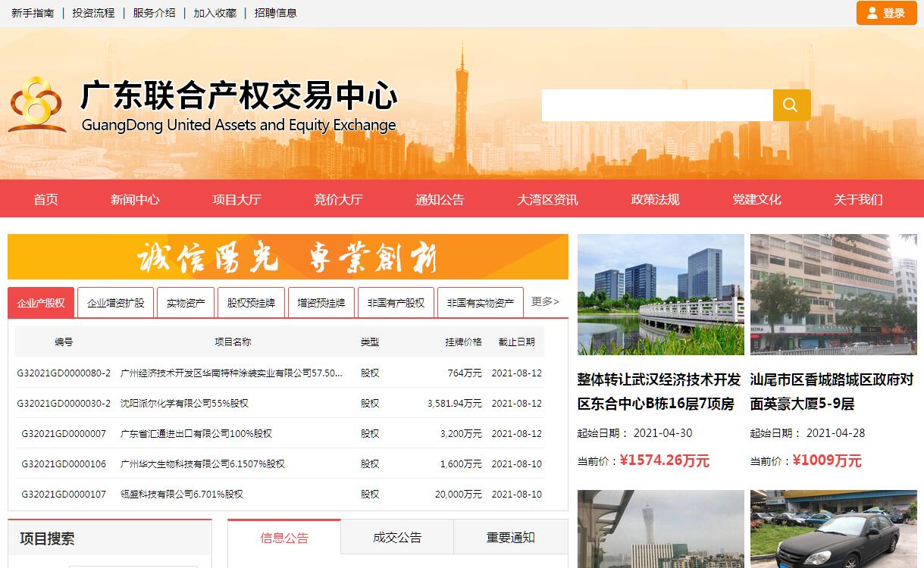Go to 项目大厅 in navigation bar

[x=236, y=199]
